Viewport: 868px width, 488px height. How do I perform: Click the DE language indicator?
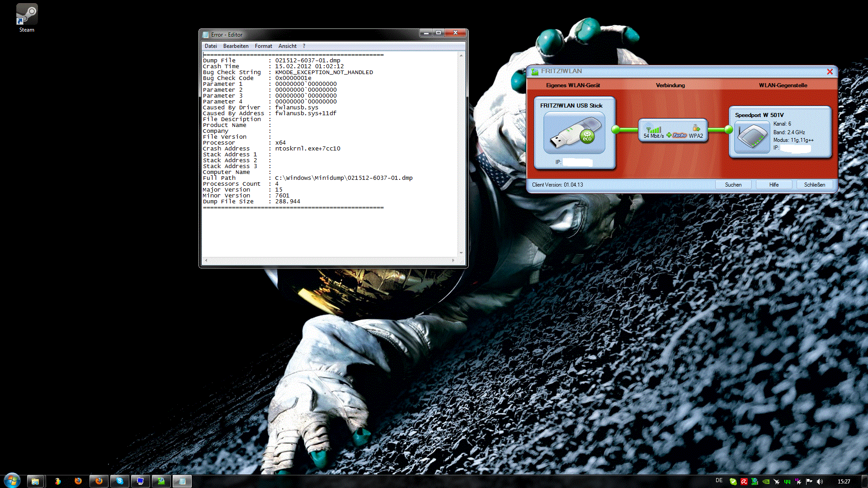coord(719,480)
